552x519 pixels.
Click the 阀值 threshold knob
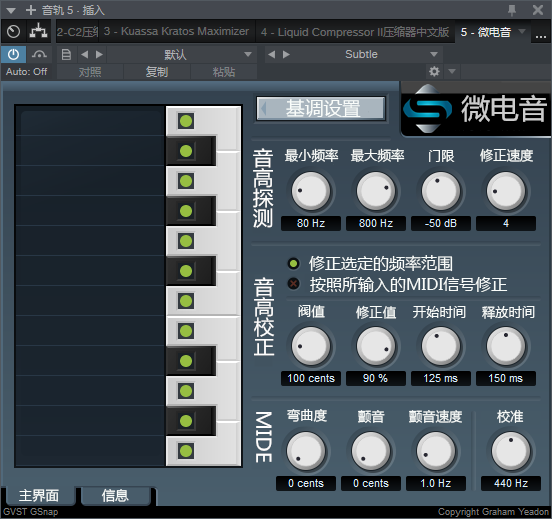311,346
